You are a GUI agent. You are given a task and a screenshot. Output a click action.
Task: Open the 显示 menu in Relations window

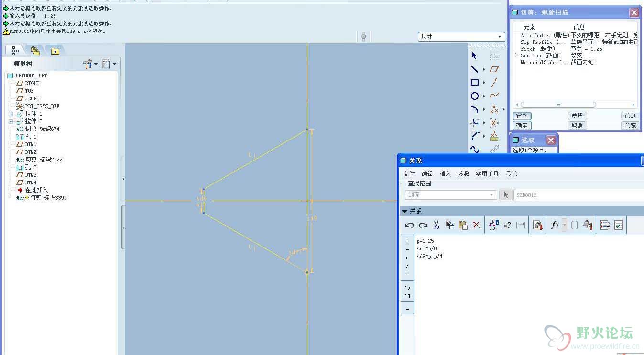(x=511, y=174)
